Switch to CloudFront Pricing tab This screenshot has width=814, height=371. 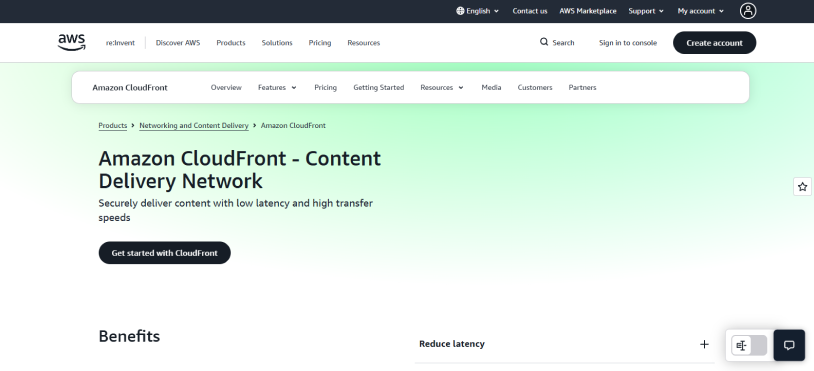[x=325, y=88]
